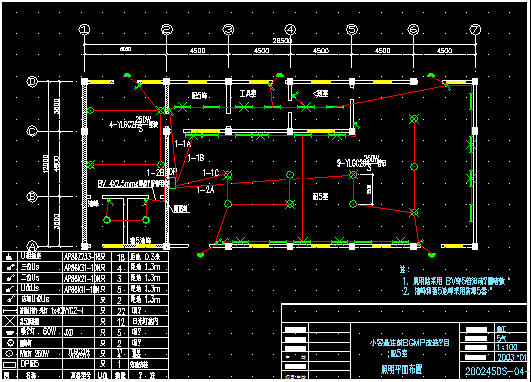
Task: Click grid axis bubble 6
Action: tap(413, 29)
